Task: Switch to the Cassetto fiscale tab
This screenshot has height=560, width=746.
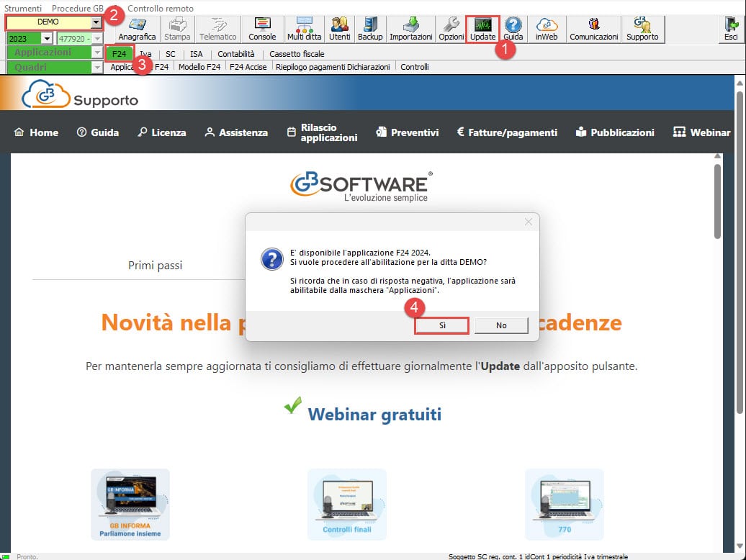Action: (x=297, y=54)
